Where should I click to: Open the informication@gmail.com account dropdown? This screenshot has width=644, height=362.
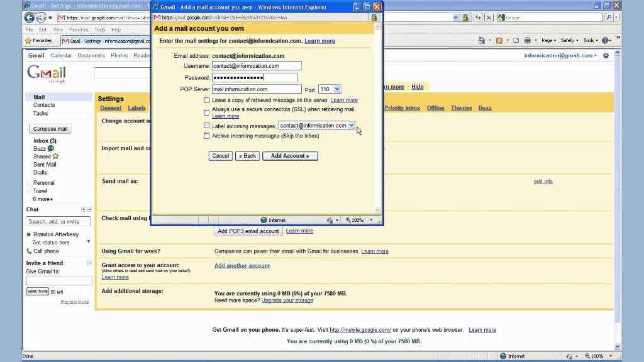tap(560, 55)
